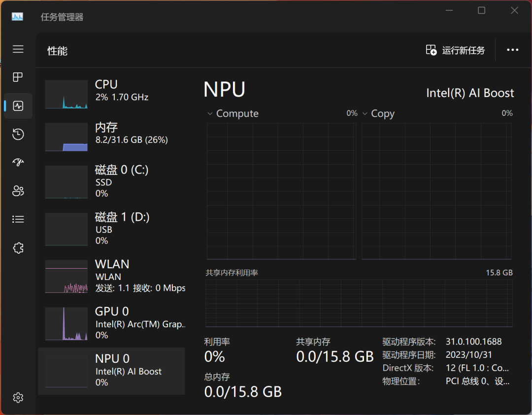532x415 pixels.
Task: Click driver date 2023/10/31
Action: pos(468,354)
